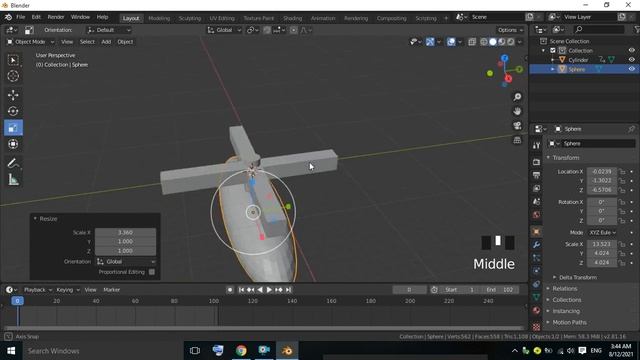
Task: Click the timeline Marker menu
Action: pos(111,290)
